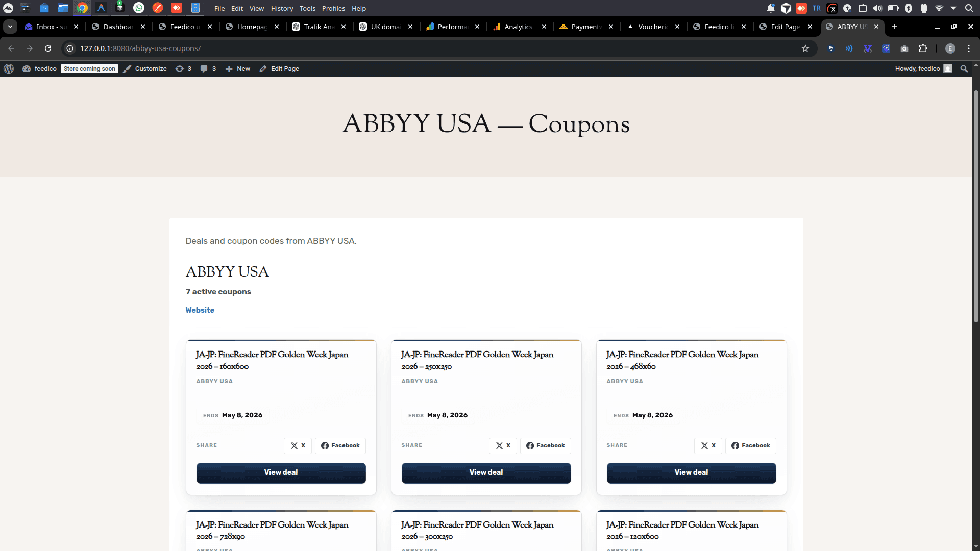Open the 3 comments bubble
This screenshot has height=551, width=980.
point(208,69)
